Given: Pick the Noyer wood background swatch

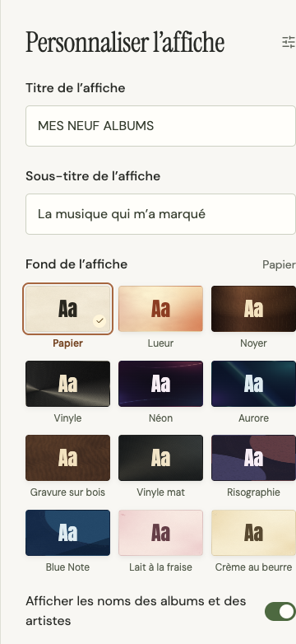Looking at the screenshot, I should point(253,309).
